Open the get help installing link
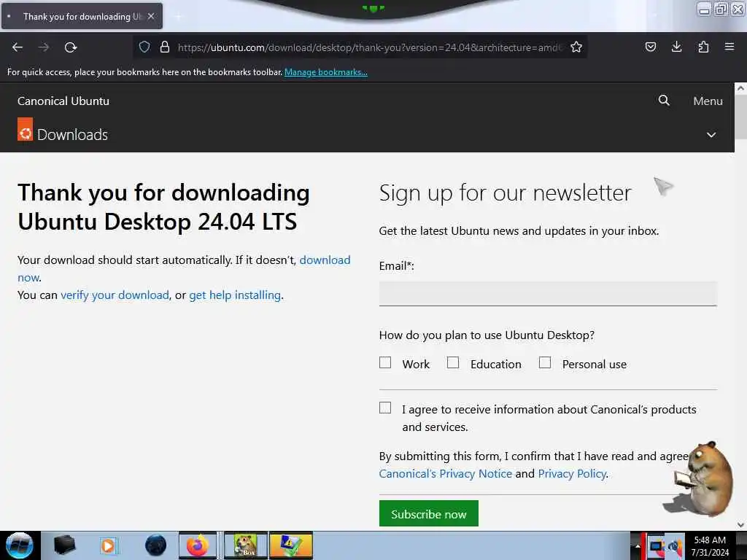The width and height of the screenshot is (747, 560). click(x=235, y=295)
